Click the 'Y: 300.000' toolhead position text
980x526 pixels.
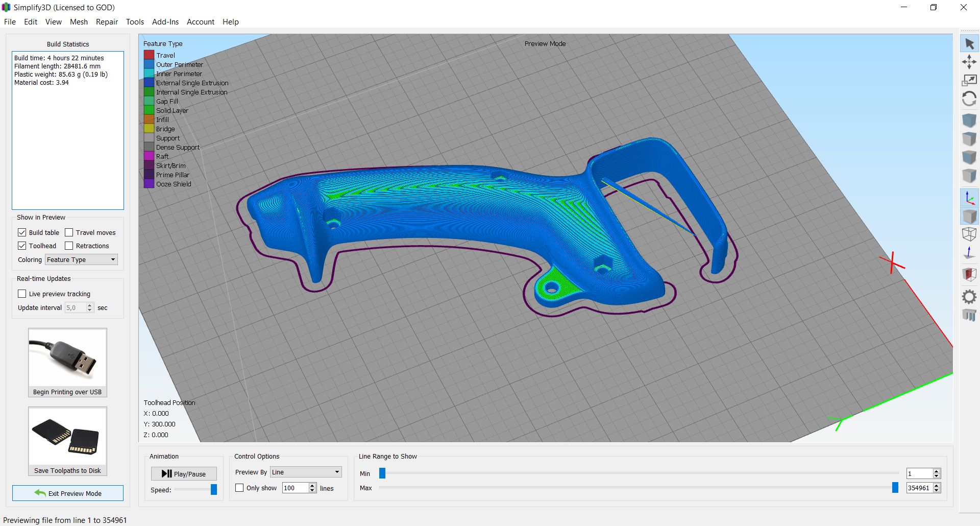[x=159, y=424]
